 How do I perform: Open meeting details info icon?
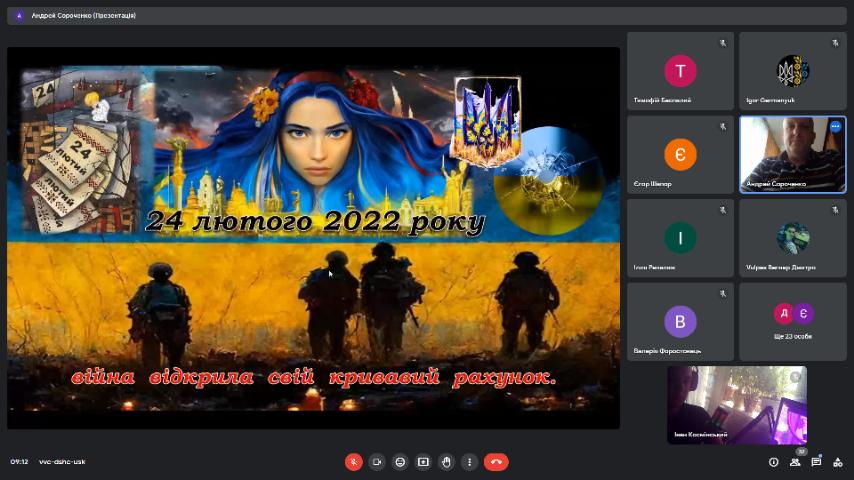tap(773, 462)
